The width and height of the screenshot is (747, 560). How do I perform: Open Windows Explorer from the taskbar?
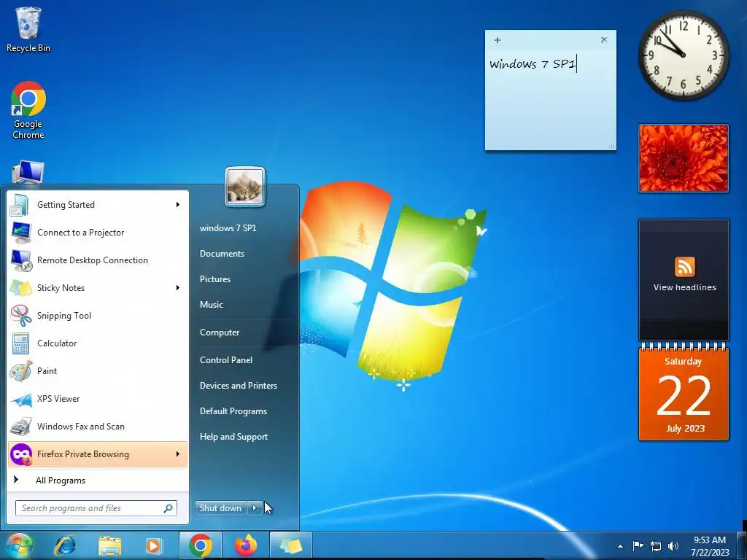pos(109,545)
